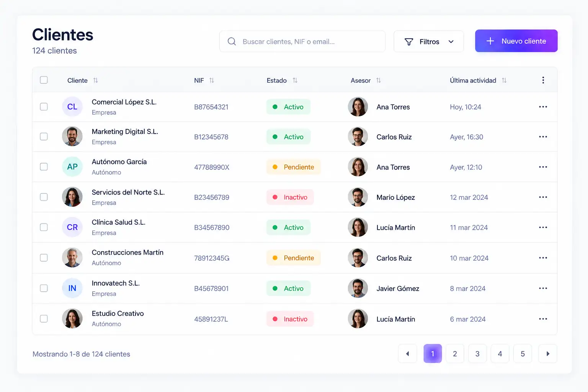
Task: Open more options for Estudio Creativo
Action: click(x=543, y=319)
